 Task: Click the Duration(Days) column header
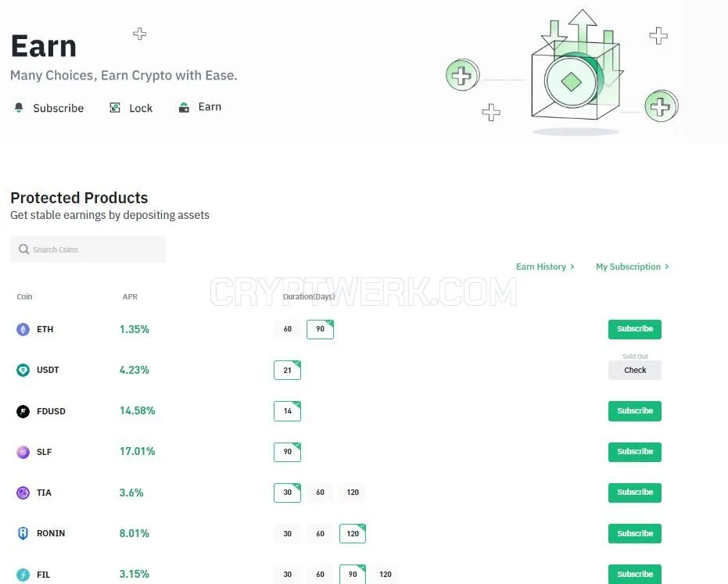(x=309, y=296)
